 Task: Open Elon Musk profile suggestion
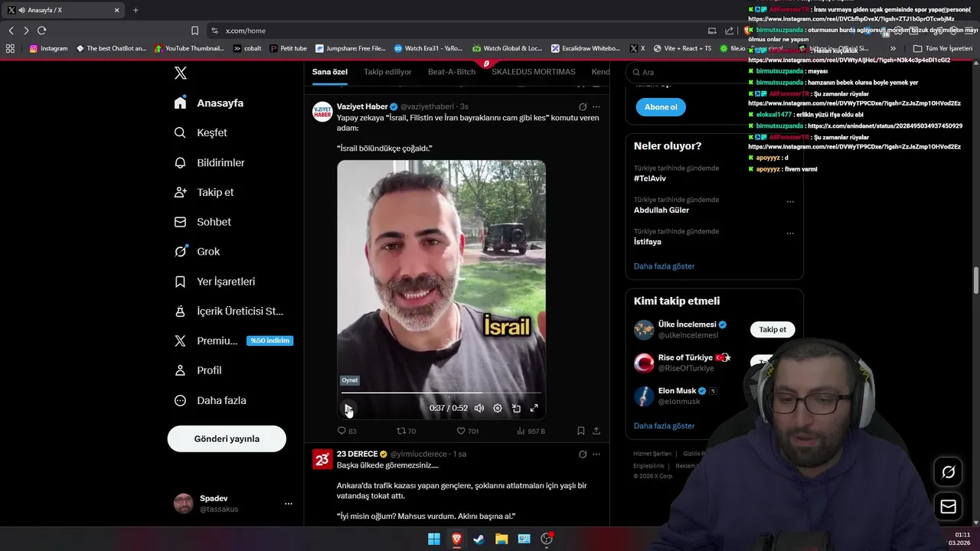(678, 391)
